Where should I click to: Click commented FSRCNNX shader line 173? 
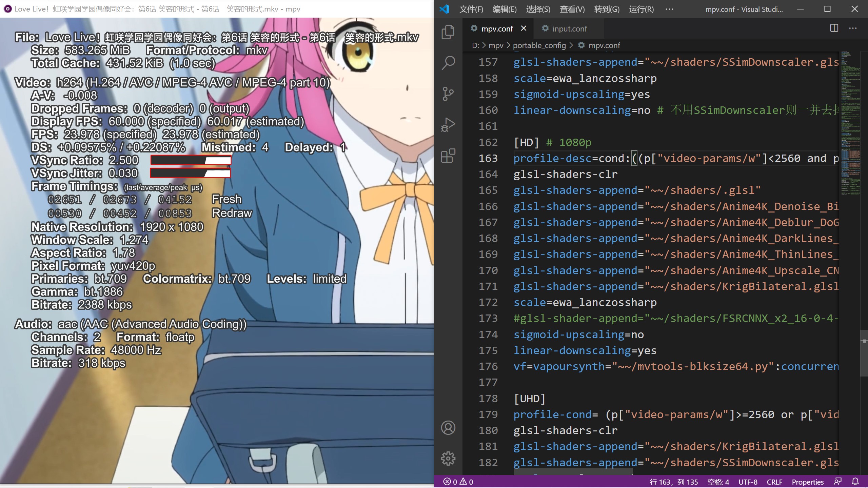(676, 318)
